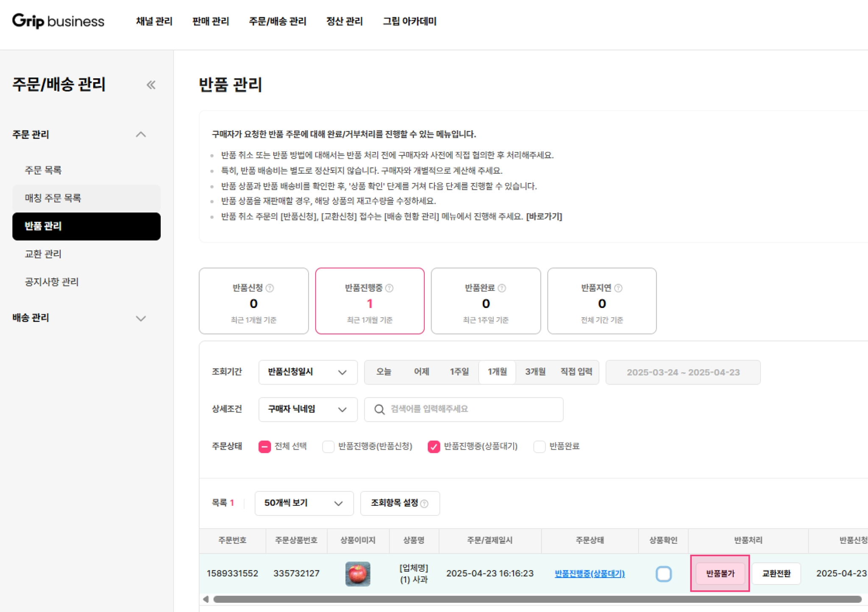Open the 반품신청일시 period dropdown
Viewport: 868px width, 612px height.
[308, 372]
